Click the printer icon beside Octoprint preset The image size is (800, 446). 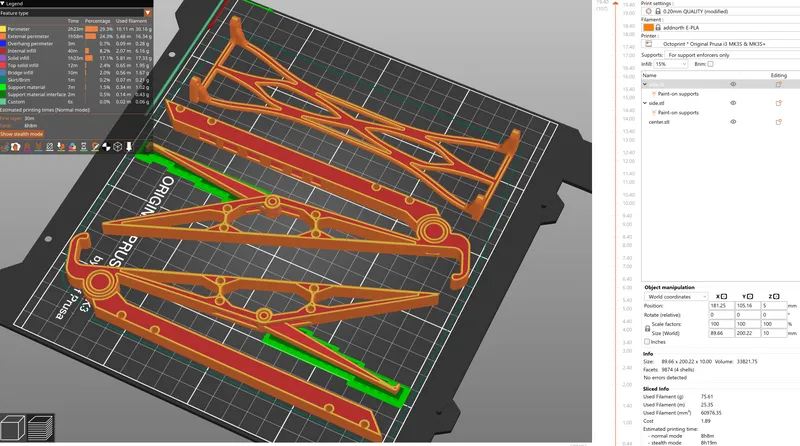tap(648, 44)
